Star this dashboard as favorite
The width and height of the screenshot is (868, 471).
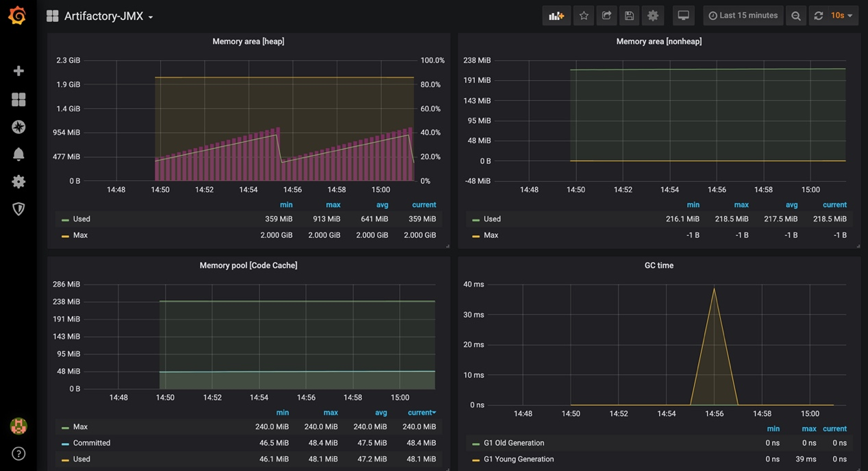[584, 16]
